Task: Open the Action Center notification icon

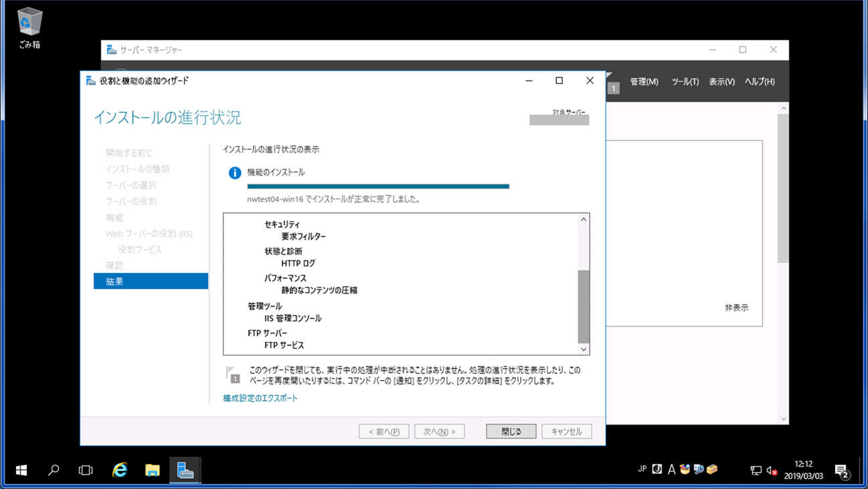Action: point(842,471)
